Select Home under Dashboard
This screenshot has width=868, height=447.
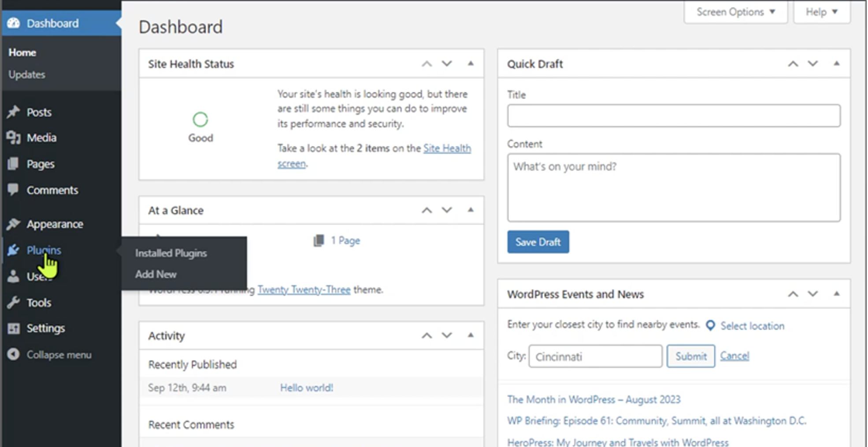click(x=22, y=52)
